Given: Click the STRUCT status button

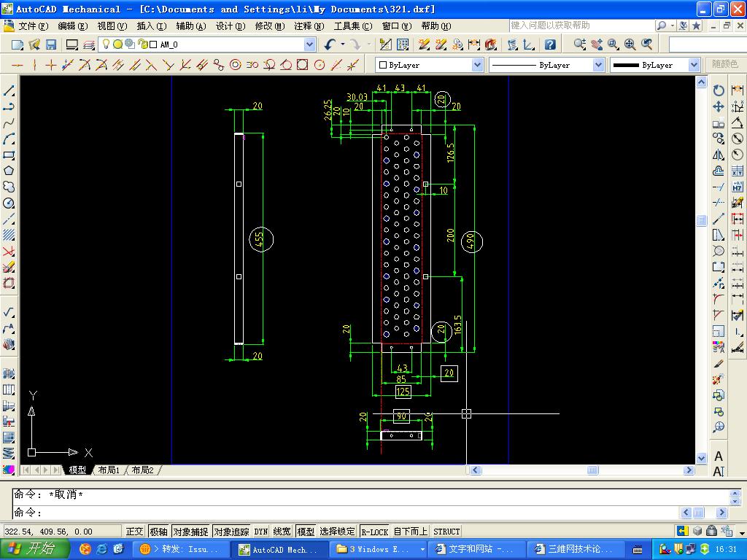Looking at the screenshot, I should click(446, 532).
